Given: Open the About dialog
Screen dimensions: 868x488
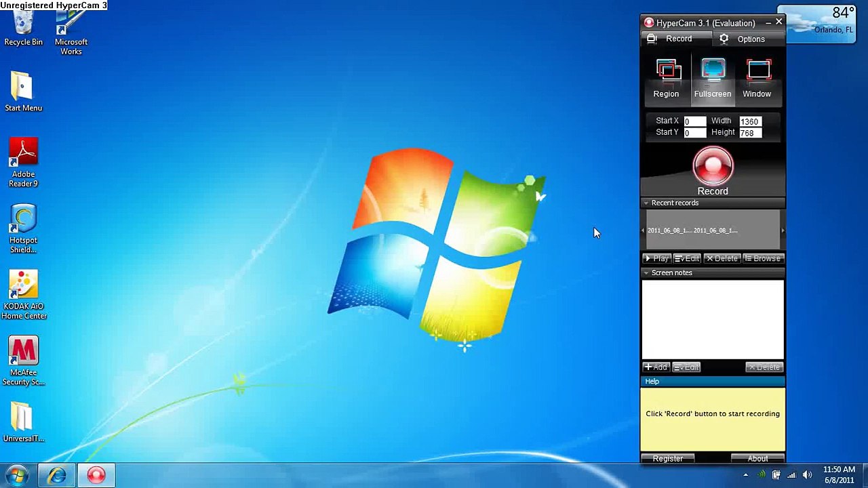Looking at the screenshot, I should click(757, 459).
